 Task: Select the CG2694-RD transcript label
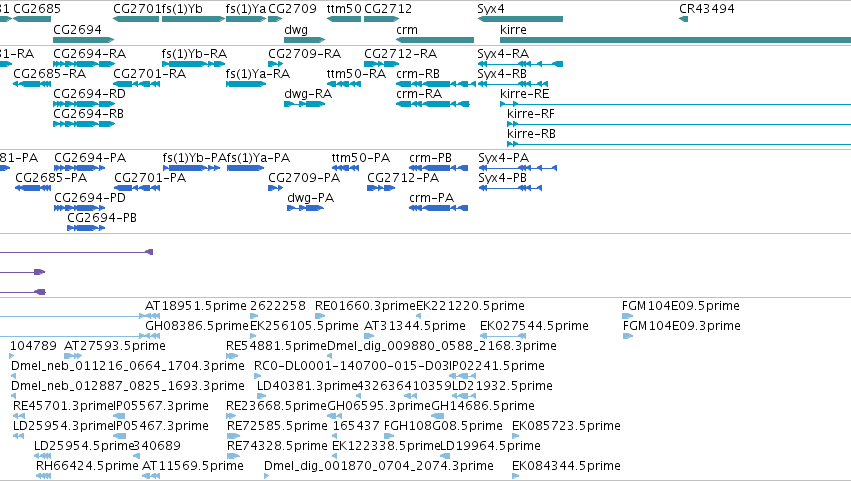pyautogui.click(x=90, y=94)
